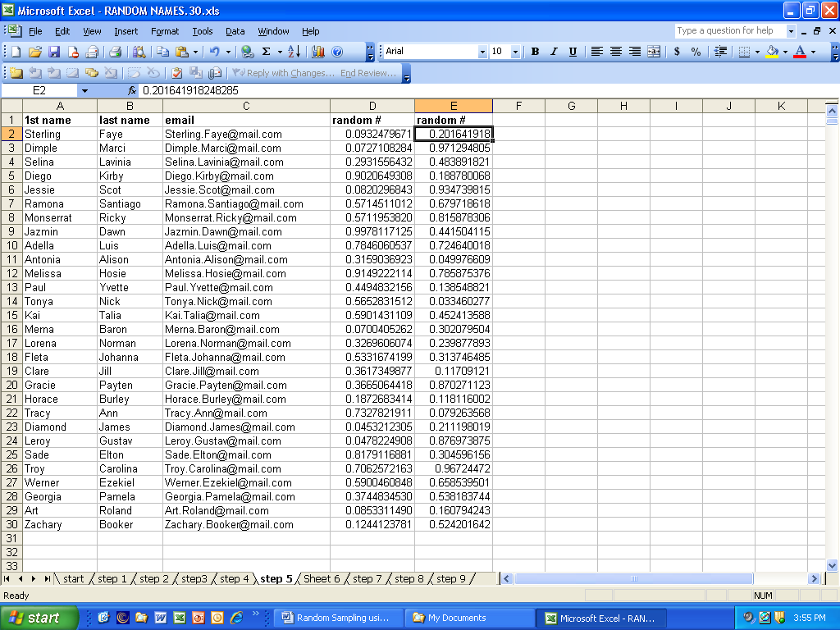
Task: Expand the Undo history dropdown arrow
Action: click(228, 52)
